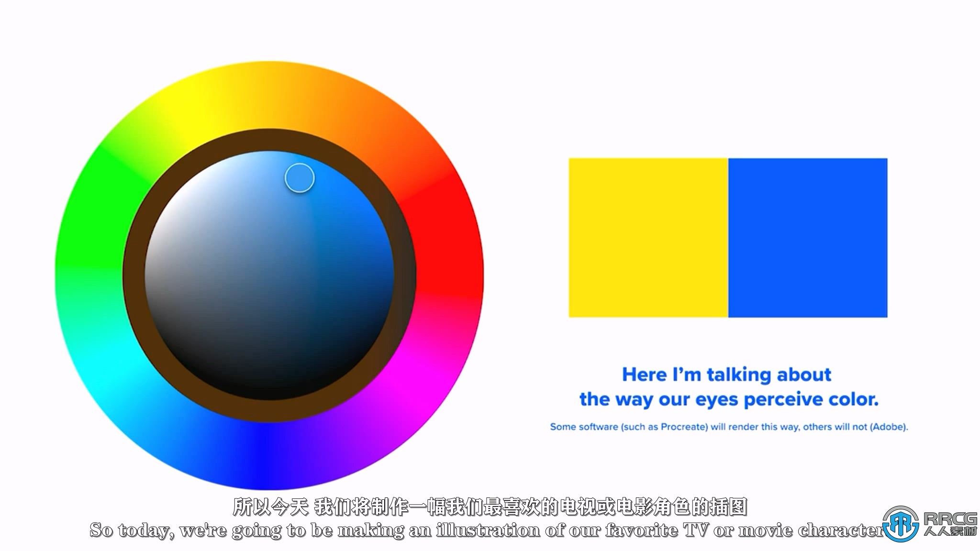The image size is (980, 551).
Task: Click the text 'Here I'm talking about'
Action: tap(726, 375)
